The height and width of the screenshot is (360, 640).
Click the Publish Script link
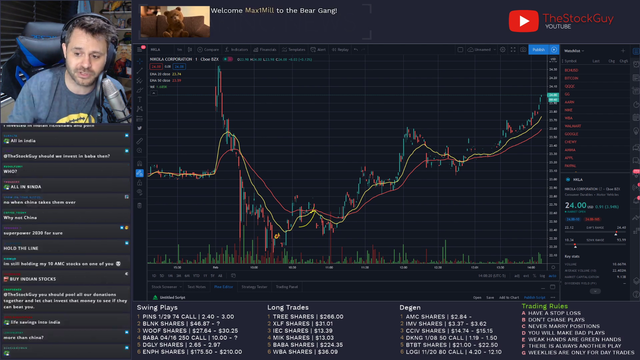(534, 298)
